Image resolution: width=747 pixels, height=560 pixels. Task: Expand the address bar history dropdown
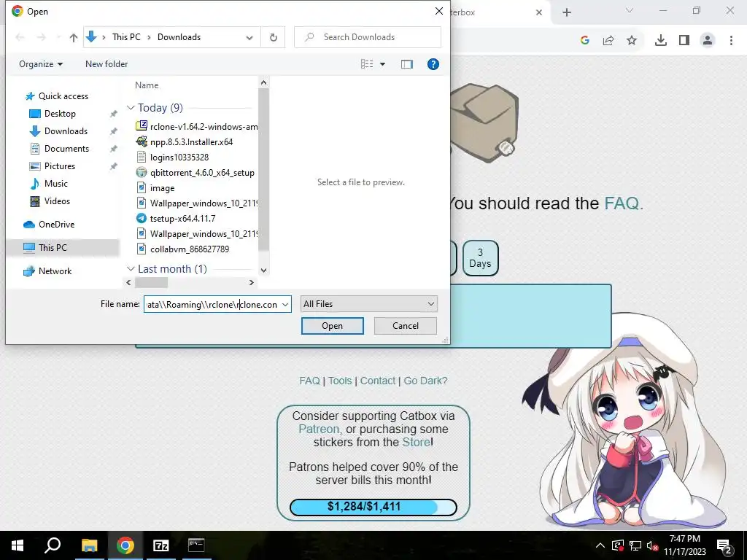click(x=249, y=38)
